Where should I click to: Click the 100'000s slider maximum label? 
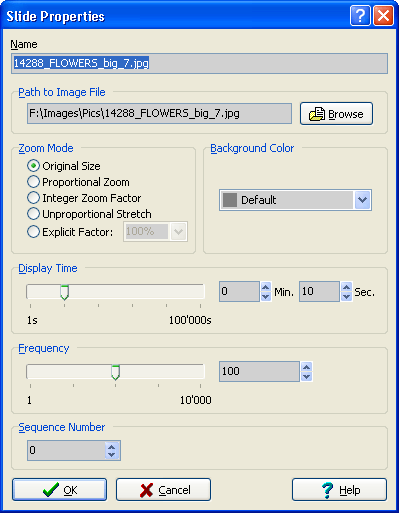(190, 320)
